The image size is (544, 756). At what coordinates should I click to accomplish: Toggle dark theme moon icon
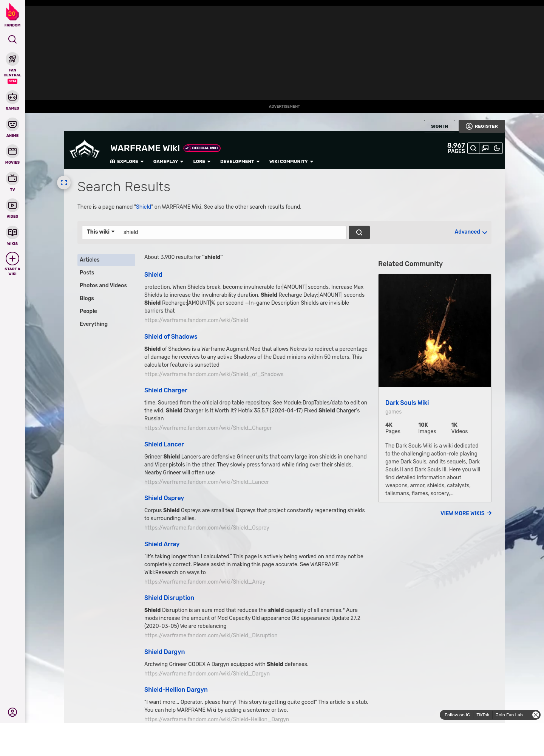click(497, 148)
